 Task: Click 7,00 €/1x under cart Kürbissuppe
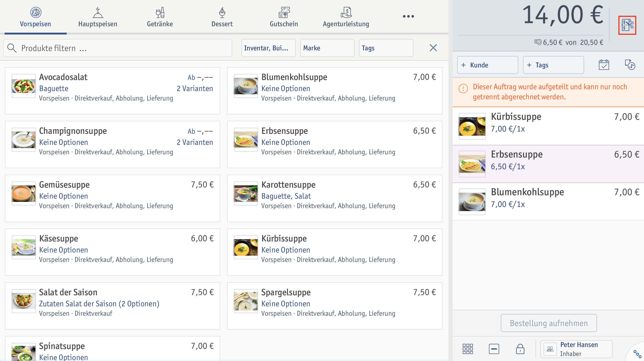[x=508, y=129]
